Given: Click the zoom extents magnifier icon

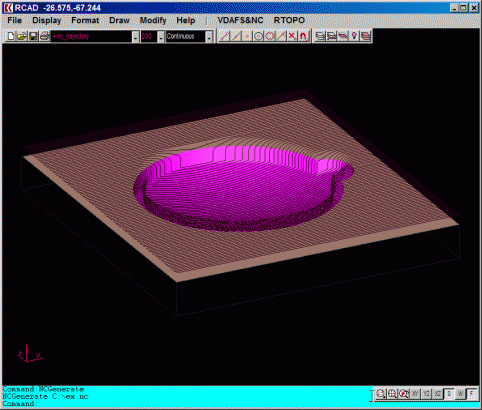Looking at the screenshot, I should 392,394.
